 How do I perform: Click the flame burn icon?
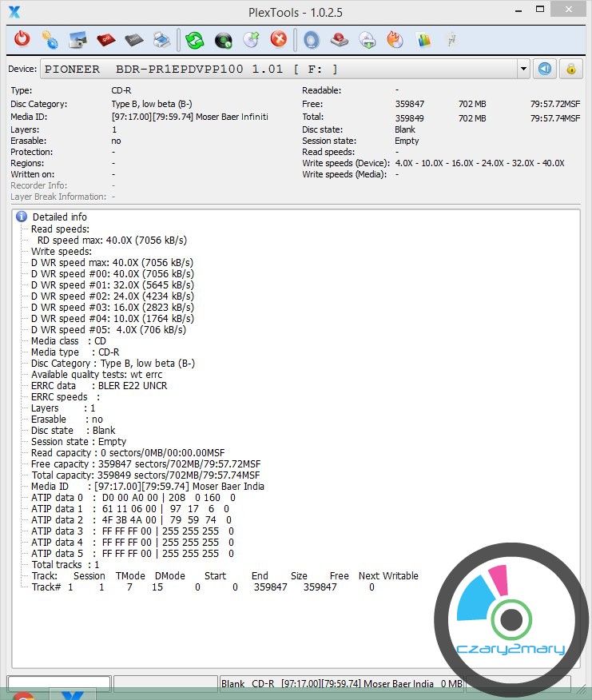point(395,39)
